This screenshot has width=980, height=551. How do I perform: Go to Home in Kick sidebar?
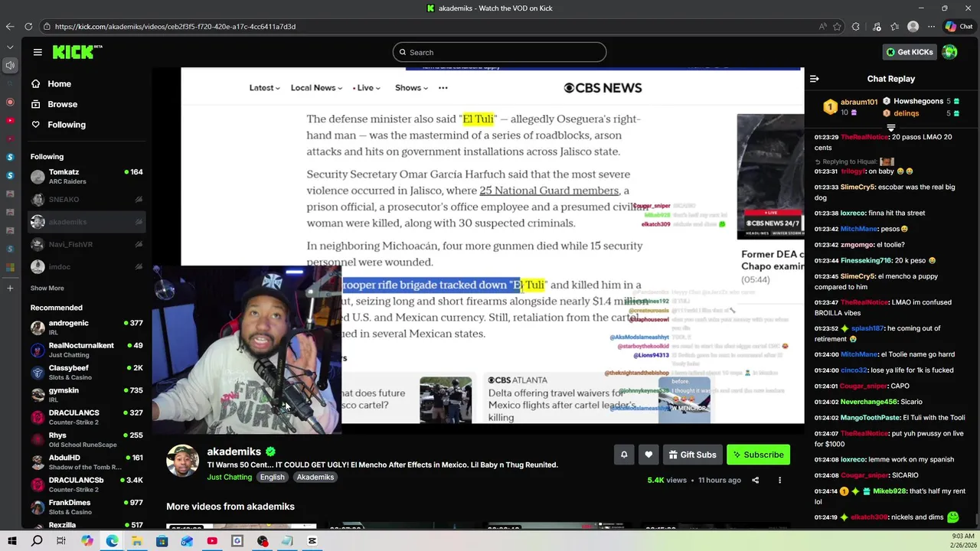[51, 84]
